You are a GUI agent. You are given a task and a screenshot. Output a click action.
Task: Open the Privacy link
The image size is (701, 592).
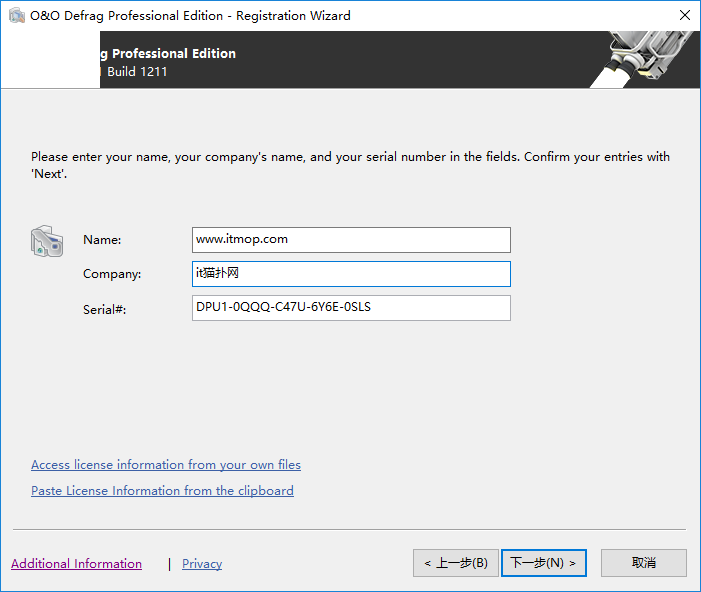pos(202,564)
